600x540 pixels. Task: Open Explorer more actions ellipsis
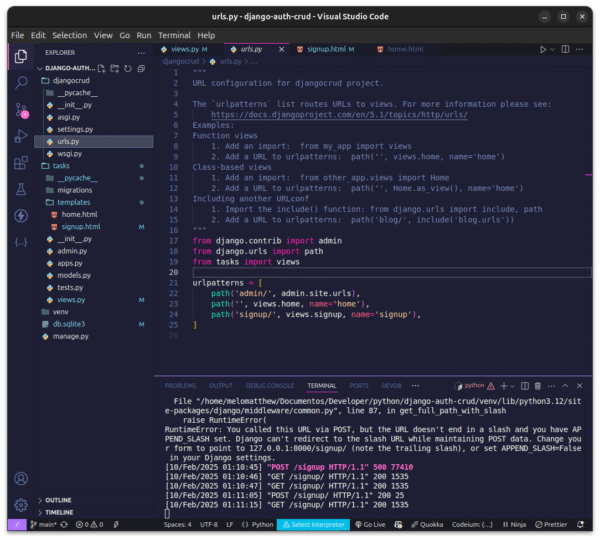click(x=141, y=53)
